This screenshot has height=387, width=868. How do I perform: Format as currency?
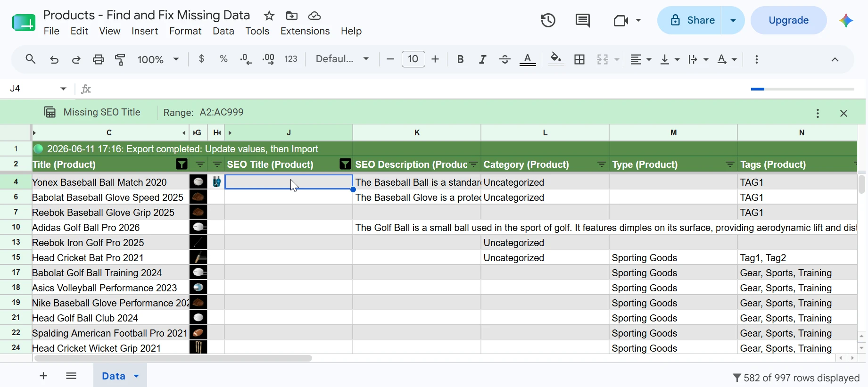click(x=202, y=59)
